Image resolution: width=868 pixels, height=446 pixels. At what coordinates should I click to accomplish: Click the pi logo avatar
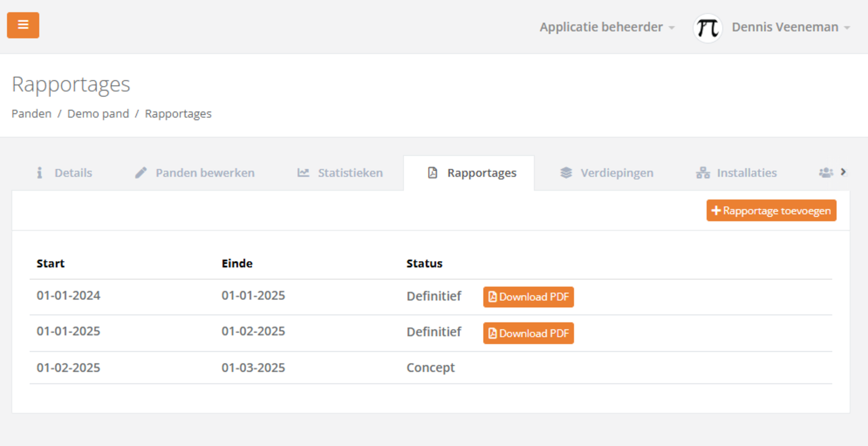click(707, 28)
